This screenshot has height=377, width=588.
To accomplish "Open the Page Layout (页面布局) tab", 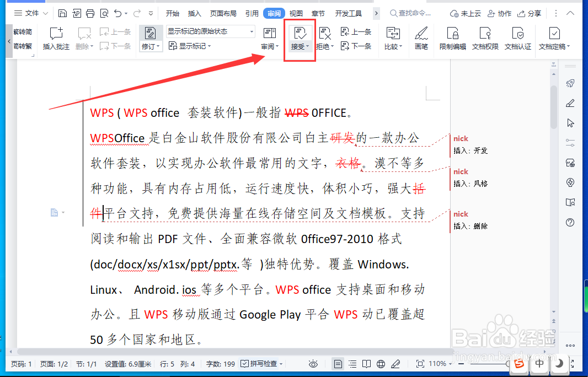I will [223, 13].
